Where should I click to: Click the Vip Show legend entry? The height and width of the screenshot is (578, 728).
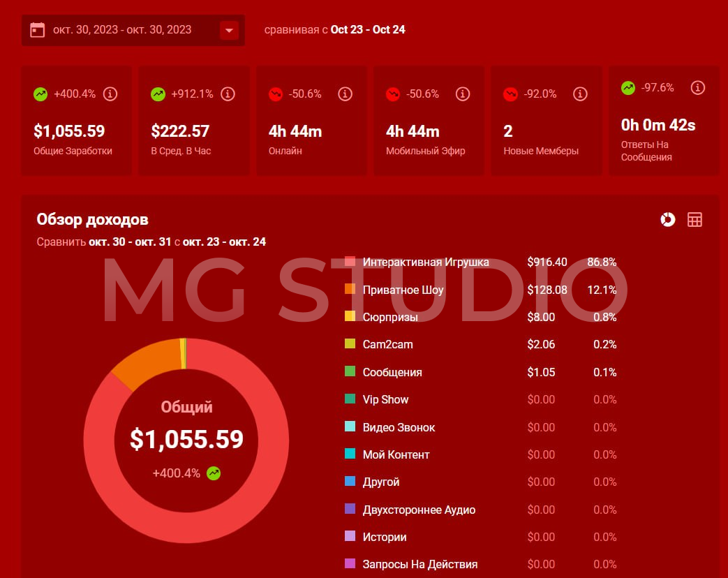385,399
